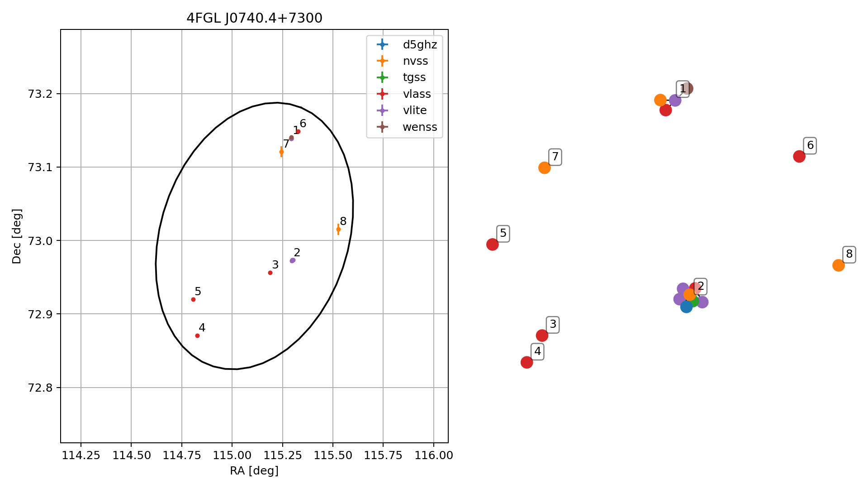Click the 114.50 RA tick label

tap(131, 455)
